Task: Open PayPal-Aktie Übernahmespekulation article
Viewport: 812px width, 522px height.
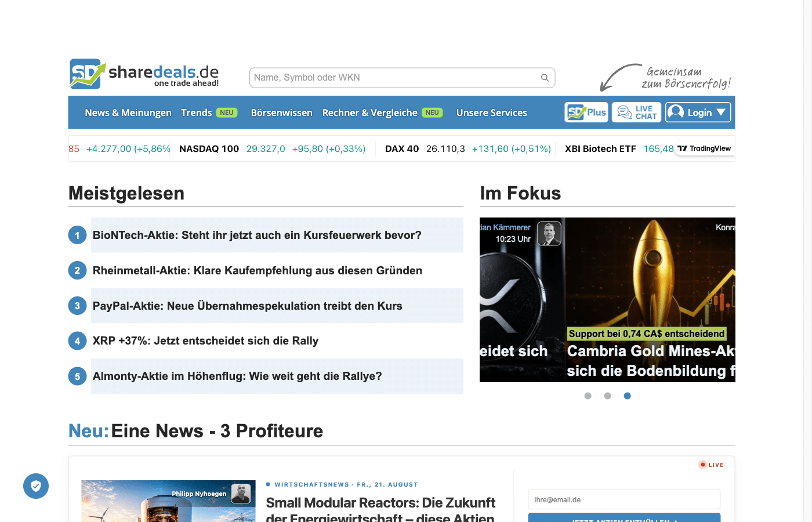Action: coord(248,306)
